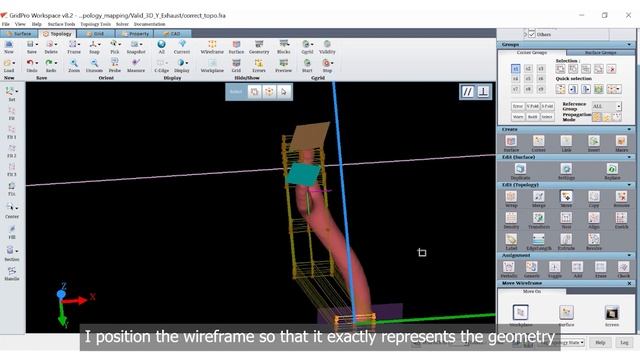This screenshot has height=360, width=640.
Task: Open the Snapshot dropdown
Action: coord(141,44)
